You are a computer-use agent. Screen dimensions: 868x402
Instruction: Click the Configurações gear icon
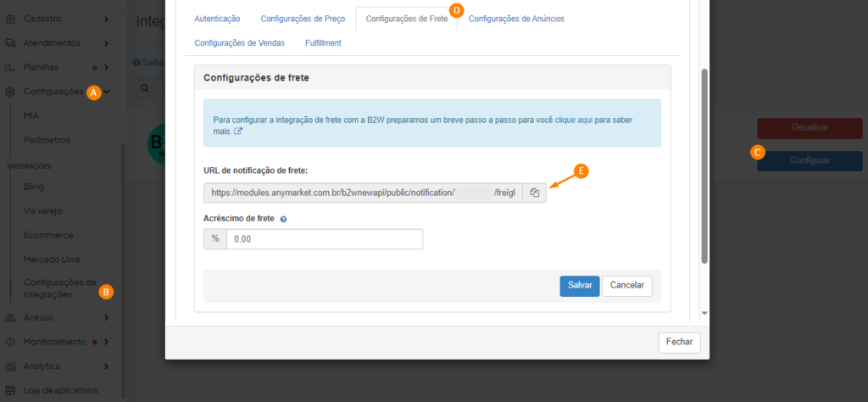pos(10,92)
